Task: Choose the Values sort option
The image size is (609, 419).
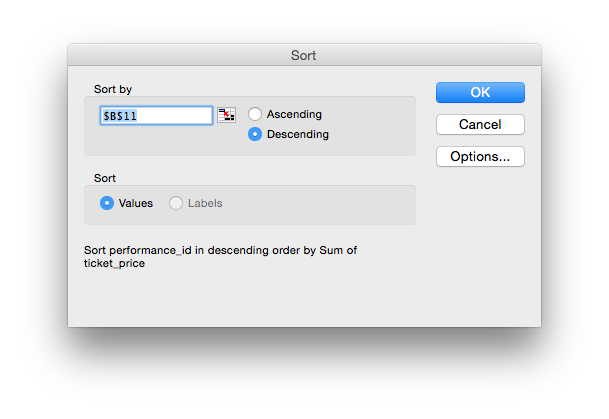Action: [x=107, y=203]
